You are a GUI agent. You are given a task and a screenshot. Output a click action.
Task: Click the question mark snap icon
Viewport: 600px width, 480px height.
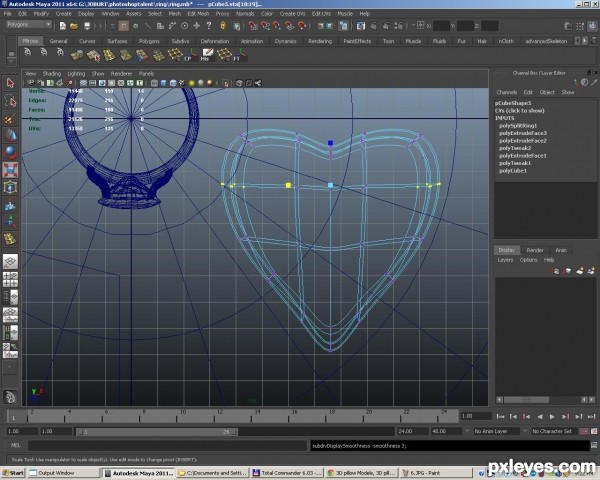pyautogui.click(x=209, y=26)
